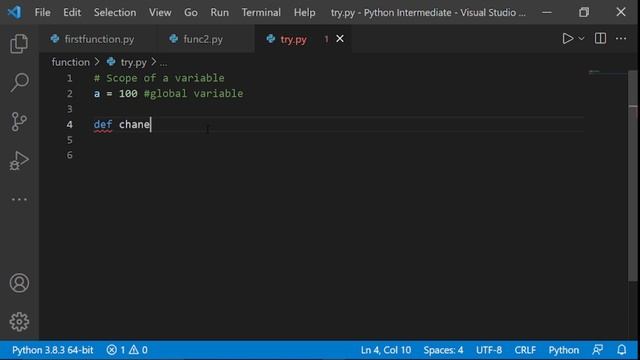640x360 pixels.
Task: Close the try.py tab
Action: [340, 39]
